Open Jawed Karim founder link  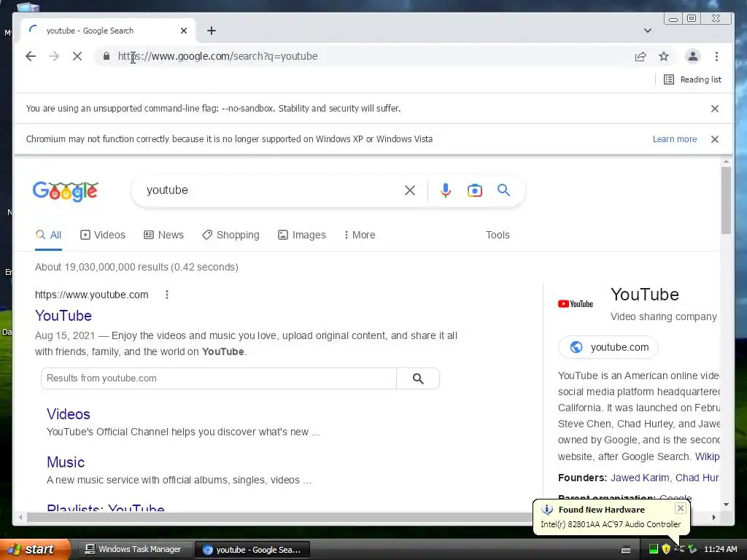point(640,478)
